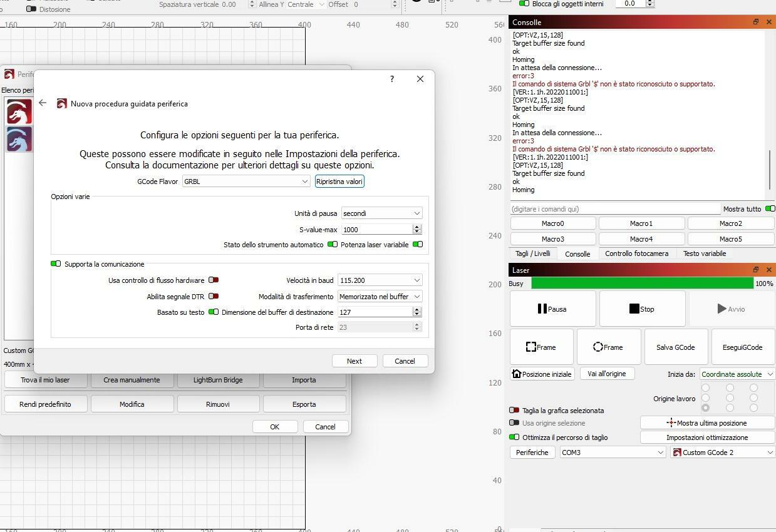Click Salva GCode button
The image size is (776, 532).
point(676,347)
